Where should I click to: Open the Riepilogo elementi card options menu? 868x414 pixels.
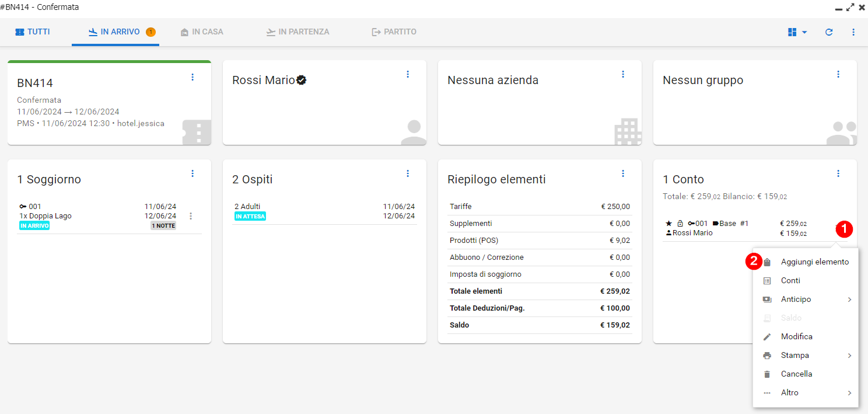[623, 173]
